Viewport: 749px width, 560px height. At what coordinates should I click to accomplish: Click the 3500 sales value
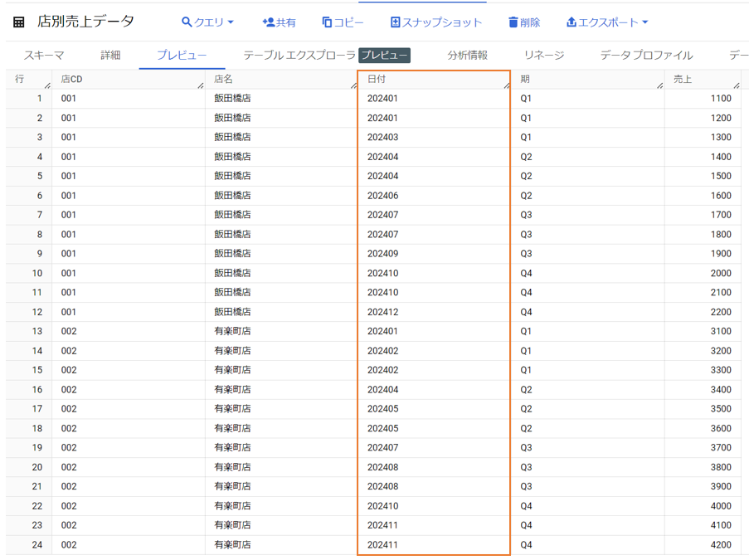[x=721, y=409]
